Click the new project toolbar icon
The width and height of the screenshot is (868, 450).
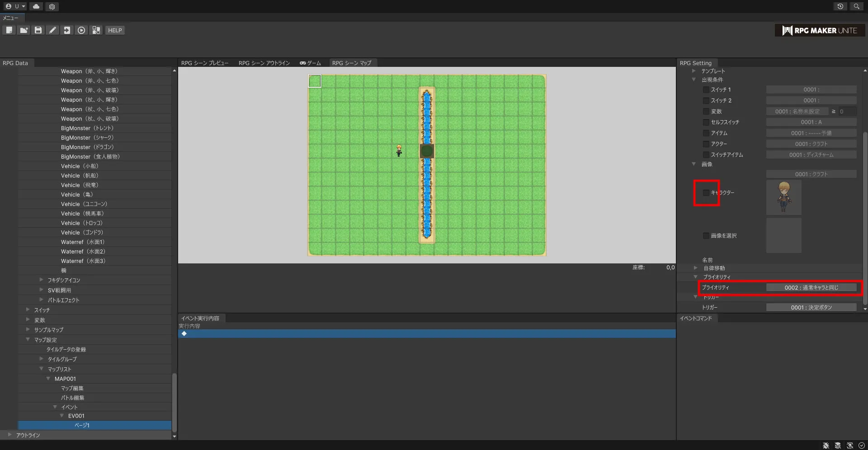9,30
